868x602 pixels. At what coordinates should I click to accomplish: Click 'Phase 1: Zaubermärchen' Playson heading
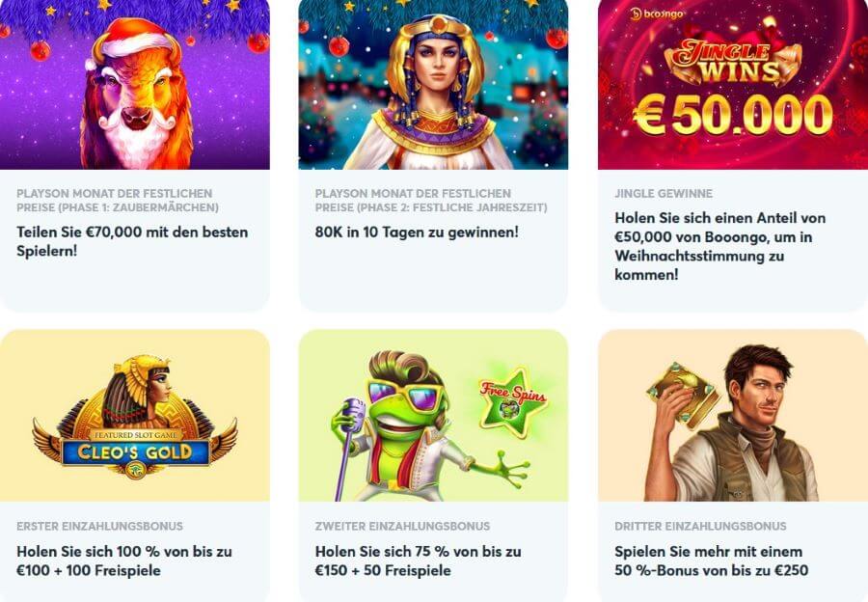coord(118,201)
